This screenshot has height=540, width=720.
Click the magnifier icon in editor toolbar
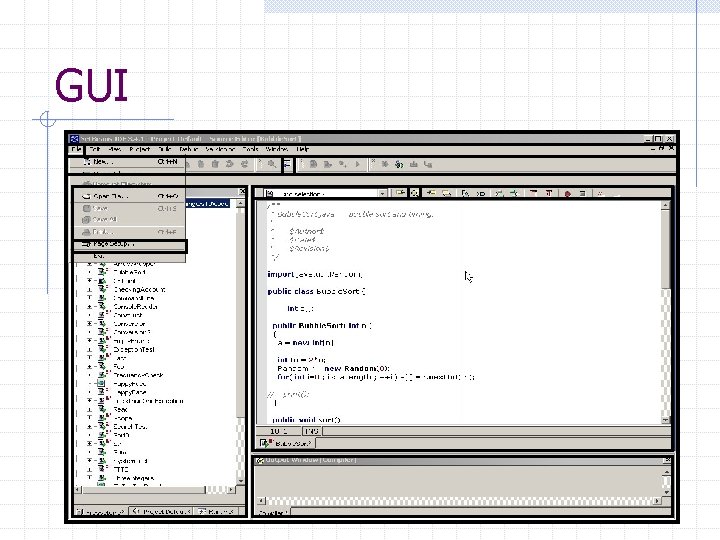[x=415, y=193]
